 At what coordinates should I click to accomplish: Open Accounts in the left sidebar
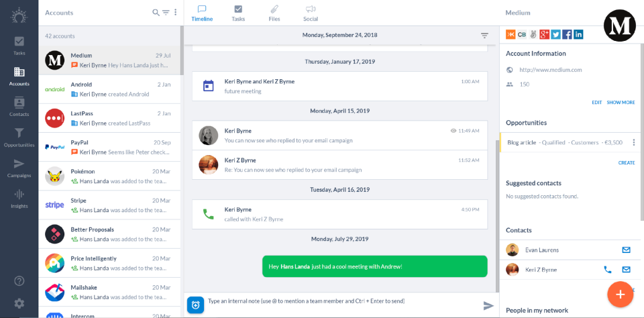(x=19, y=76)
